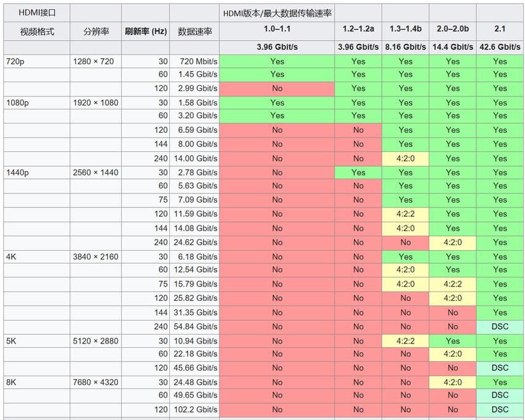Viewport: 525px width, 420px height.
Task: Click the 102.2 Gbit/s data rate
Action: point(195,409)
